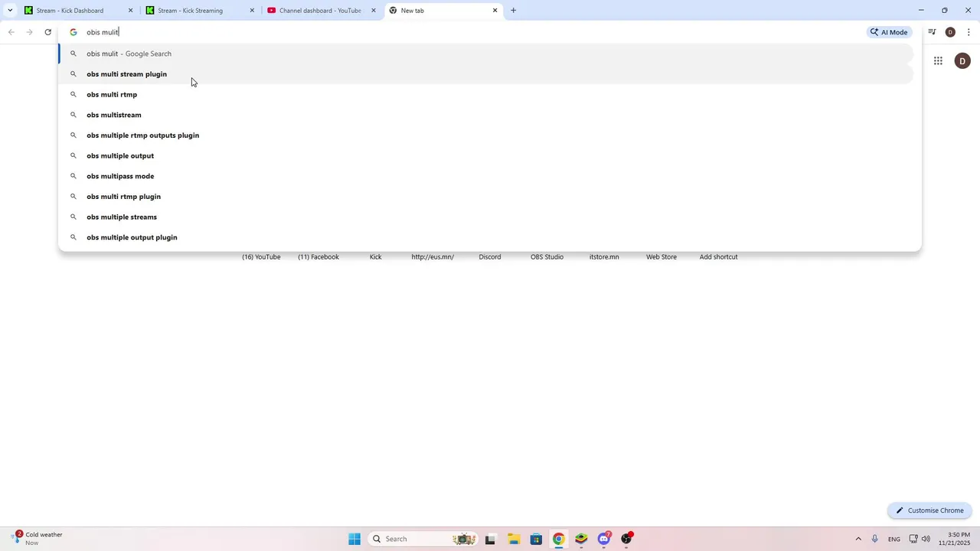
Task: Open the BlueStacks taskbar icon
Action: [x=581, y=539]
